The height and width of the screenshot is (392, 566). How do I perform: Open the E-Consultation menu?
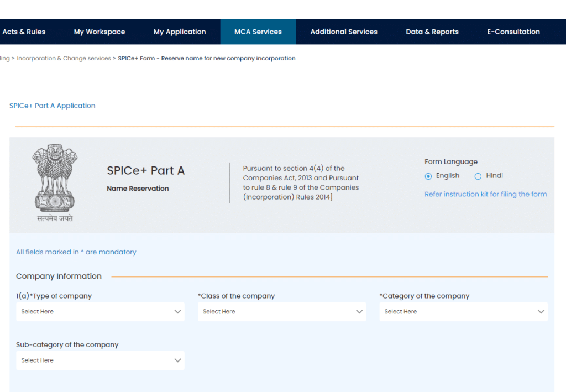click(x=513, y=32)
